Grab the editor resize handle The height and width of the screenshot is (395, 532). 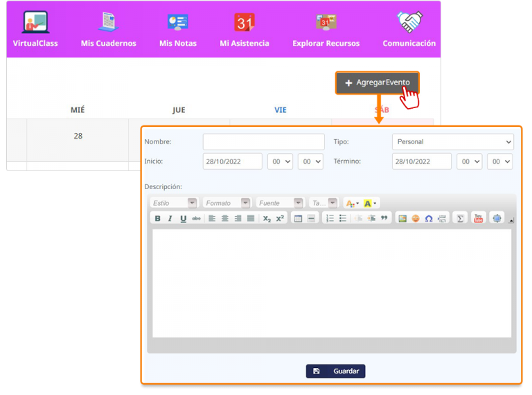click(511, 220)
